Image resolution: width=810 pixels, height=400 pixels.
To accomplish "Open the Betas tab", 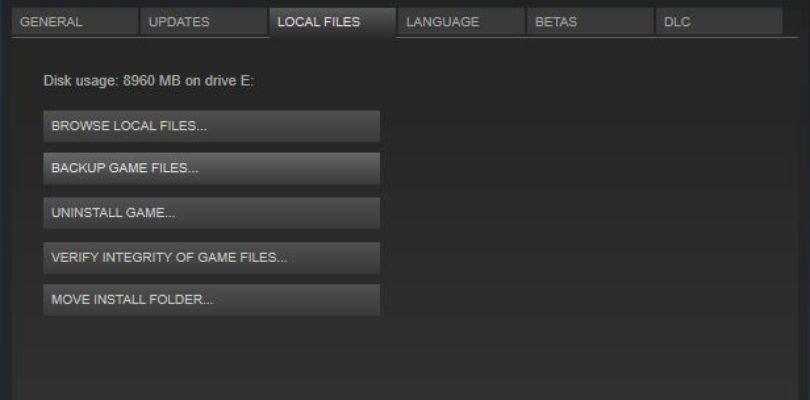I will [590, 22].
